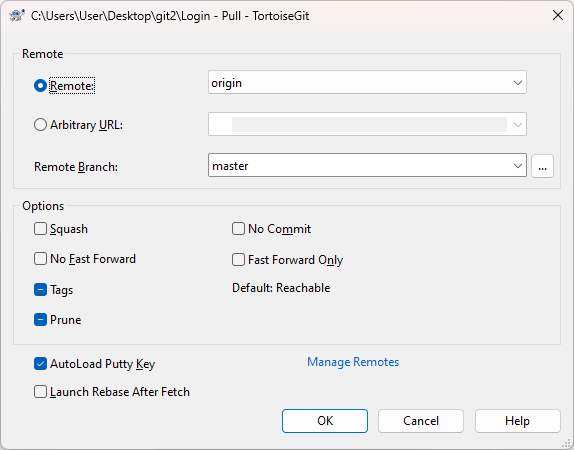Click the TortoiseGit icon in title bar

tap(17, 16)
